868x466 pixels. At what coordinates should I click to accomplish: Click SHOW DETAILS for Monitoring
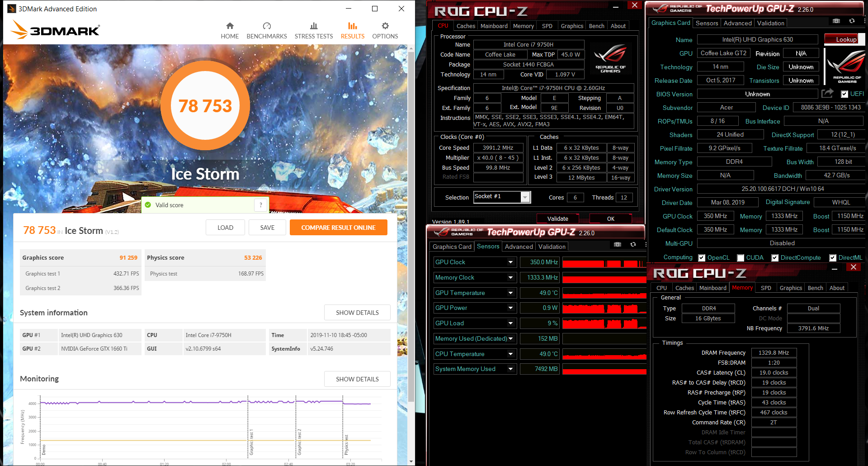[357, 379]
